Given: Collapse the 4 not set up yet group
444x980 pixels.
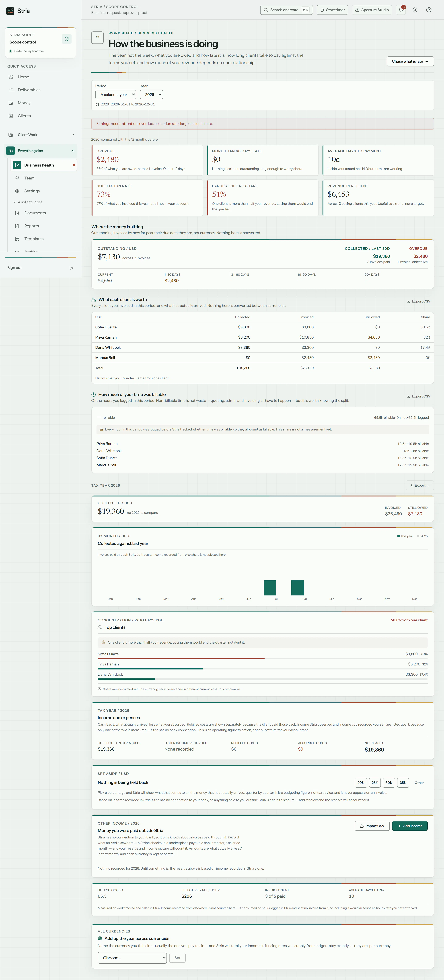Looking at the screenshot, I should tap(27, 202).
